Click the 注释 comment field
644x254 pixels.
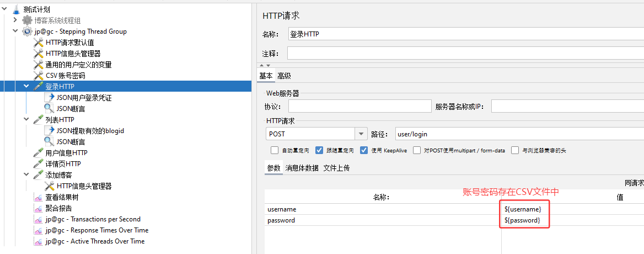click(465, 54)
